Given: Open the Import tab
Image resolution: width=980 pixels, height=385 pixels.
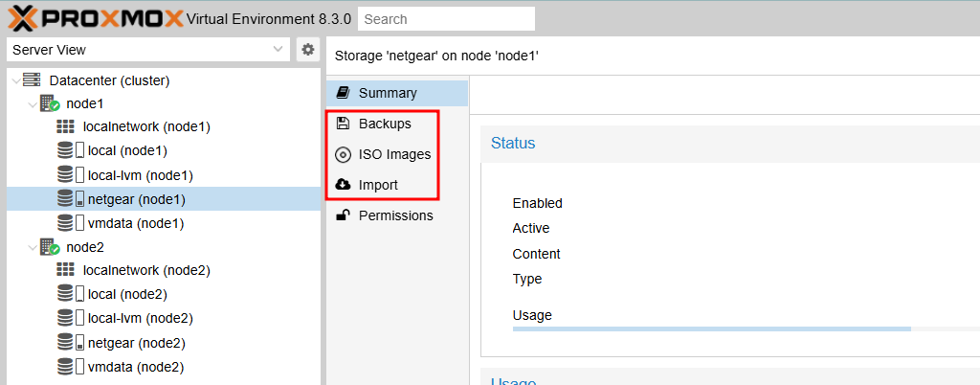Looking at the screenshot, I should [397, 185].
